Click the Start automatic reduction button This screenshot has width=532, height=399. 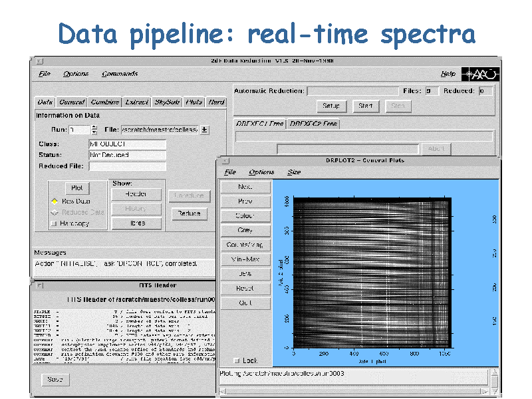[365, 106]
